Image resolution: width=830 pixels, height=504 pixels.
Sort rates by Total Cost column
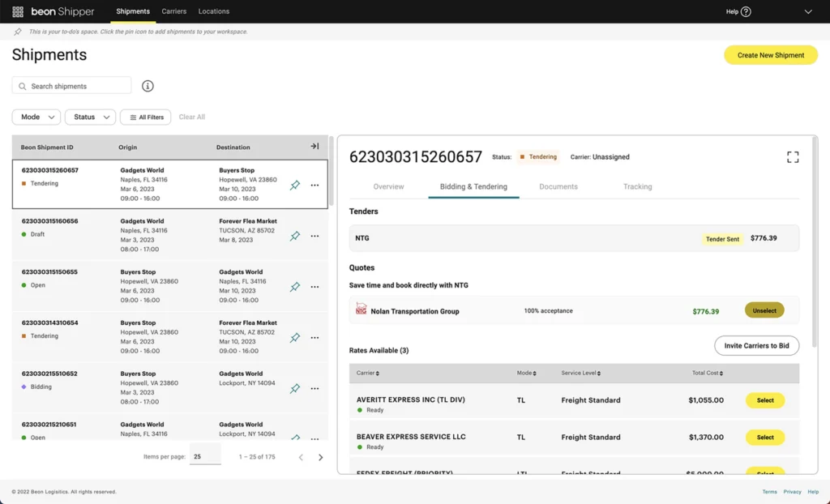click(x=707, y=374)
